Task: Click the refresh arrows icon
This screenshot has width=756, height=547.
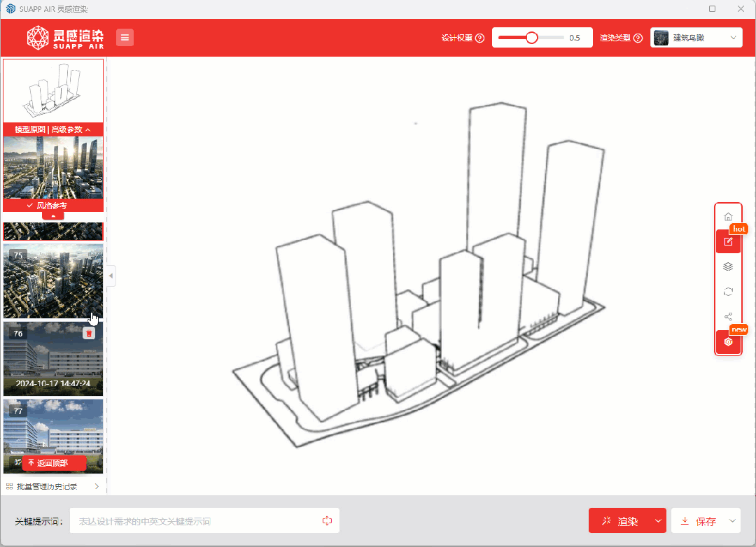Action: 728,292
